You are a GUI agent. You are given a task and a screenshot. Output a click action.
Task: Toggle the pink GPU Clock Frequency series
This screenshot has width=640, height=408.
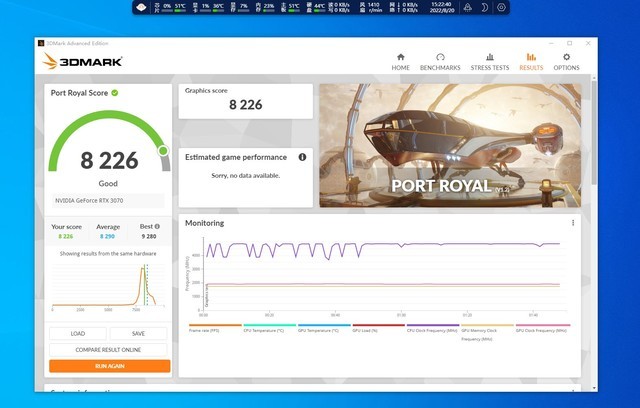(543, 328)
